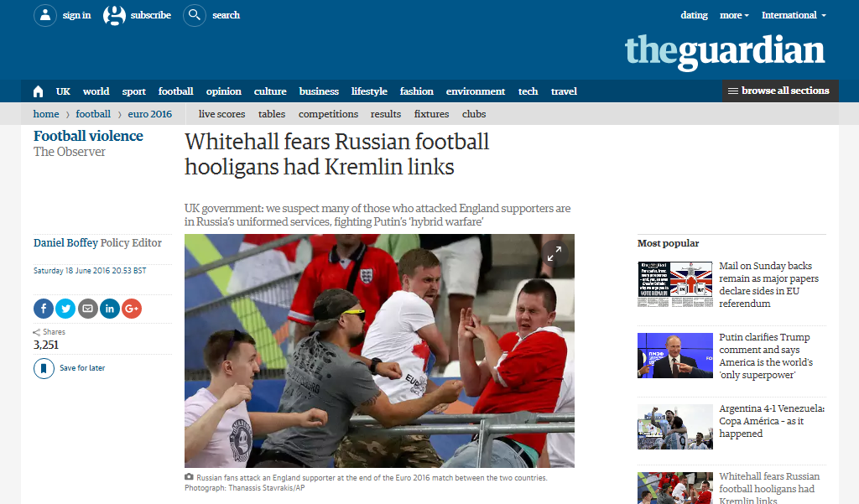Screen dimensions: 859x504
Task: Open the 'more' dropdown menu
Action: click(x=734, y=15)
